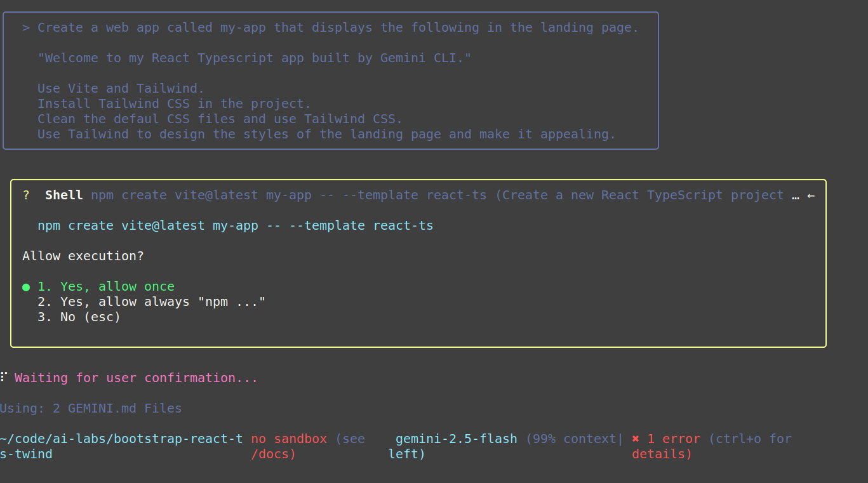Viewport: 868px width, 483px height.
Task: Select "Yes, allow always npm ..."
Action: tap(151, 301)
